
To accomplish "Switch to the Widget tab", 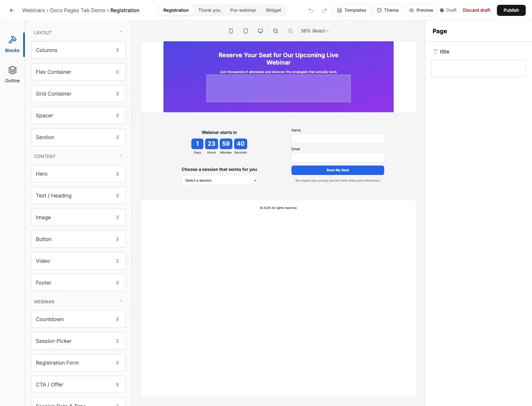I will point(273,10).
